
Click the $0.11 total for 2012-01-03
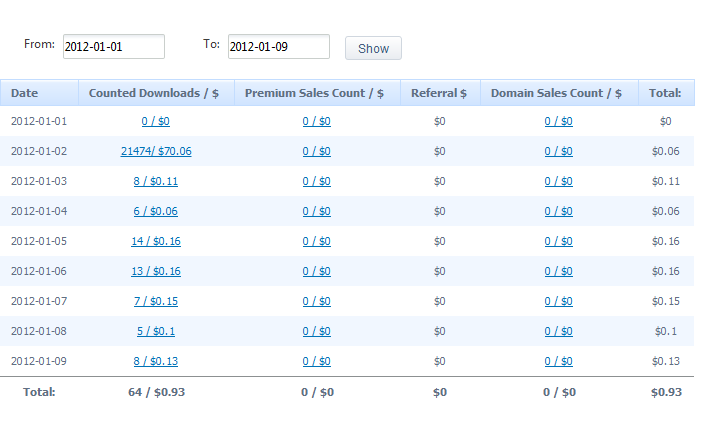coord(666,181)
